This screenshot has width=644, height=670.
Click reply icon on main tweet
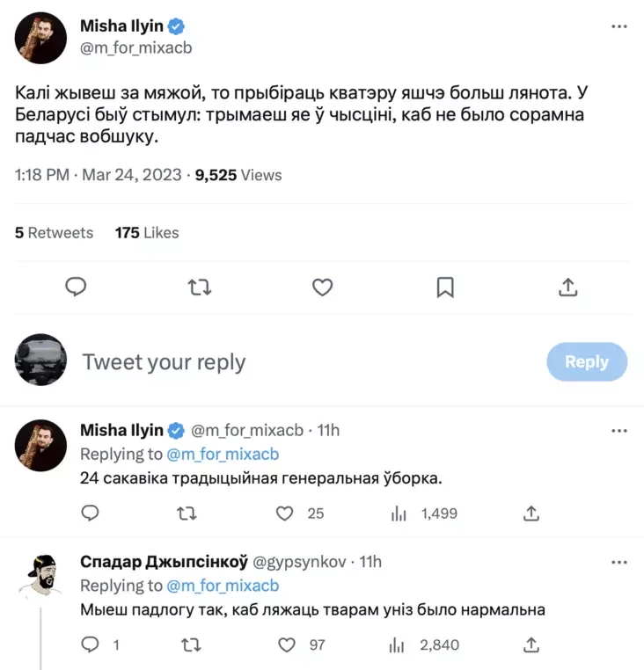click(x=77, y=287)
